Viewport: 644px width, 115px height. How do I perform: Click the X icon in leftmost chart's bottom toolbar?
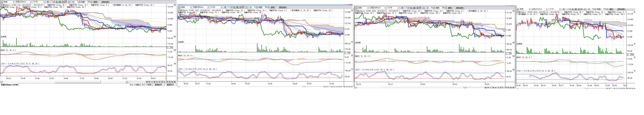(x=172, y=82)
